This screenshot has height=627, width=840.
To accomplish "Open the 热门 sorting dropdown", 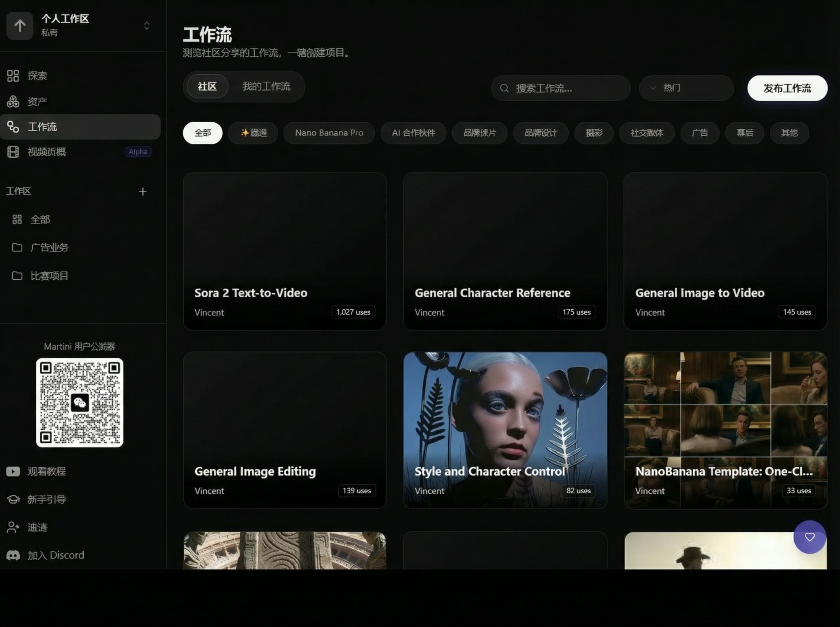I will tap(686, 88).
